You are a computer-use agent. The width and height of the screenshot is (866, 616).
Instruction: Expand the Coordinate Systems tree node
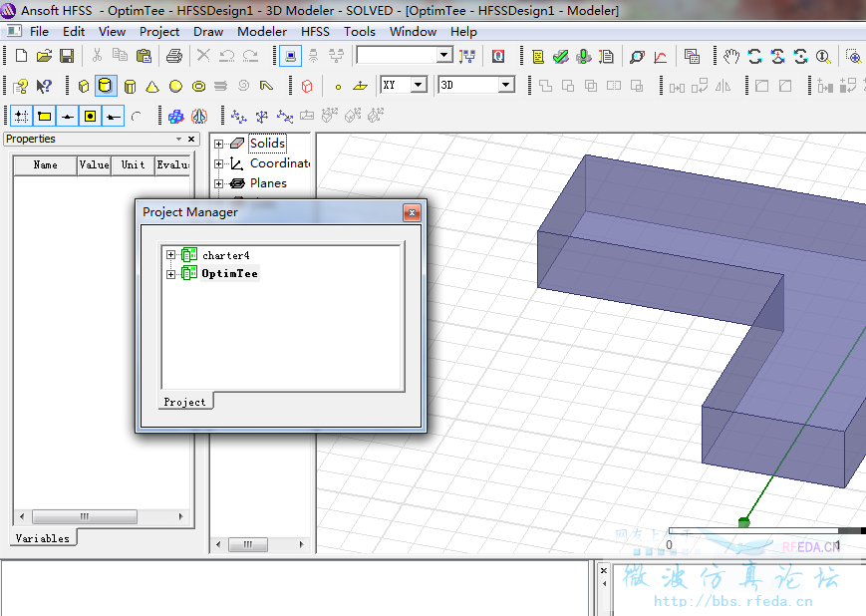coord(218,163)
